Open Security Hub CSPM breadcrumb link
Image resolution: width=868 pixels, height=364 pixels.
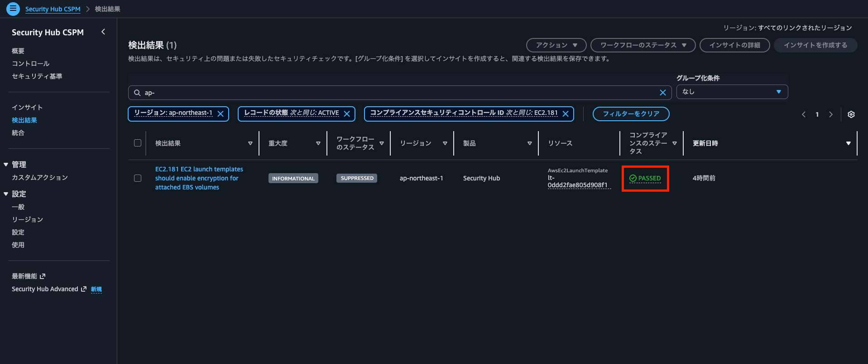coord(53,9)
